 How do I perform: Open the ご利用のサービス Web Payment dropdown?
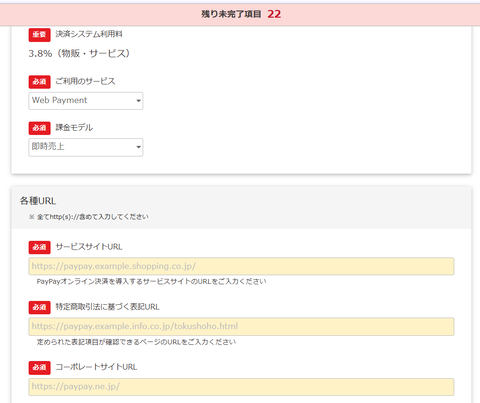point(86,101)
